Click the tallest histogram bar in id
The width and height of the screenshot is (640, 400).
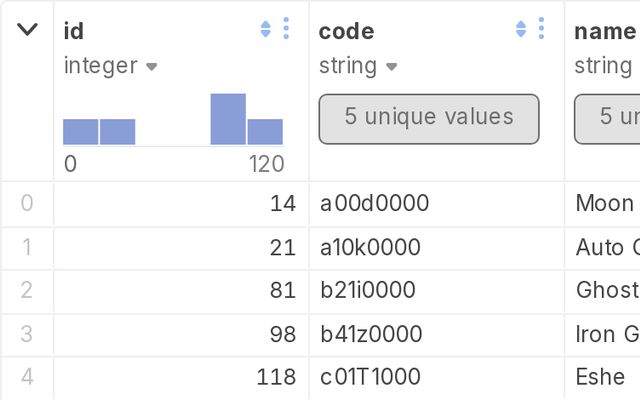pos(228,120)
